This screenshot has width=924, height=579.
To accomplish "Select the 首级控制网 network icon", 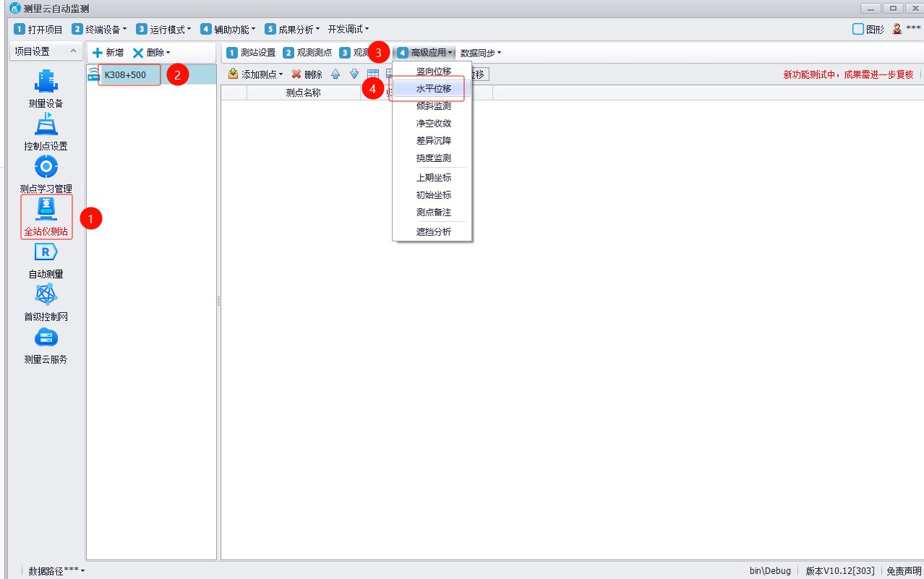I will point(46,295).
